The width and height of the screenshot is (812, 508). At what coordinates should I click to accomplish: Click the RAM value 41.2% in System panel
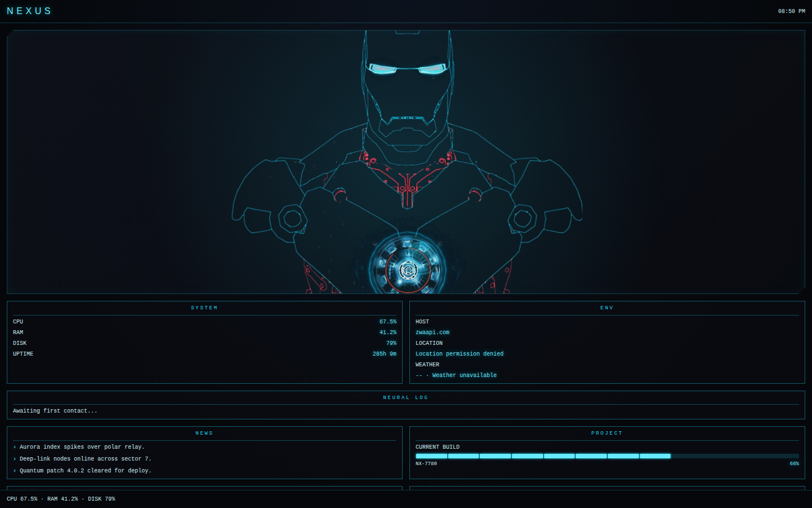point(388,332)
